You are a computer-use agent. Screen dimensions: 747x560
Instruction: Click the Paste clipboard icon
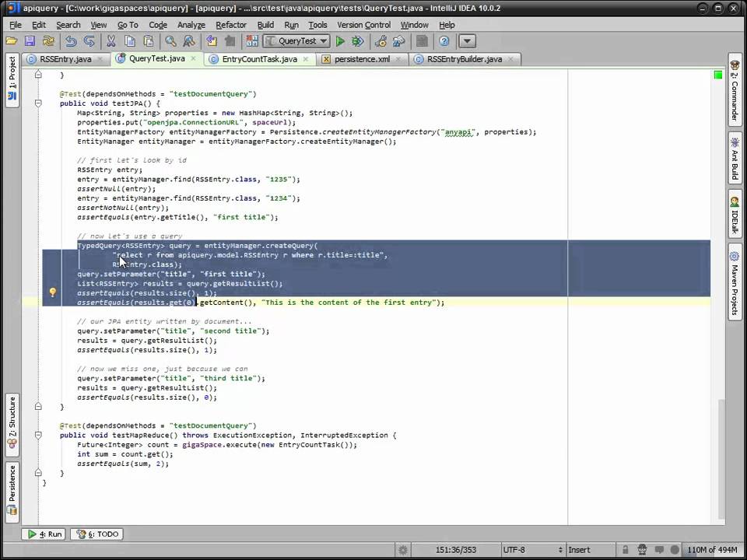click(x=149, y=41)
